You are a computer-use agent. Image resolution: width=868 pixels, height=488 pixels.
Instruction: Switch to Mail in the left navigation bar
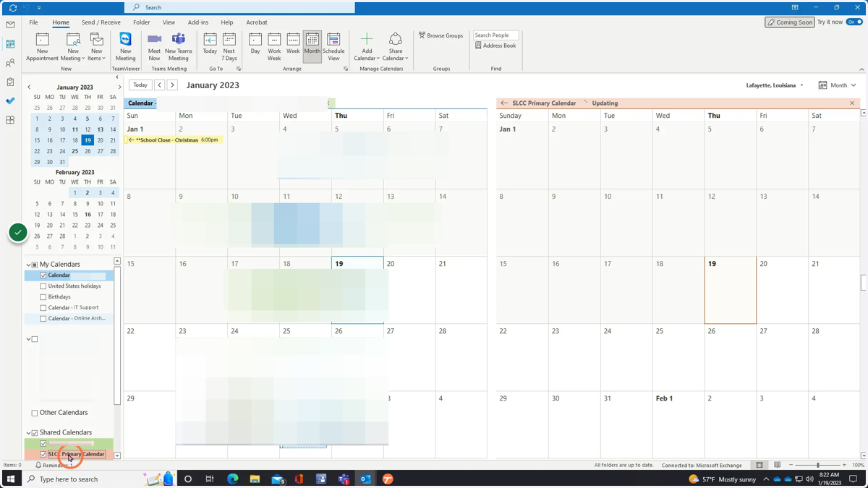[10, 25]
